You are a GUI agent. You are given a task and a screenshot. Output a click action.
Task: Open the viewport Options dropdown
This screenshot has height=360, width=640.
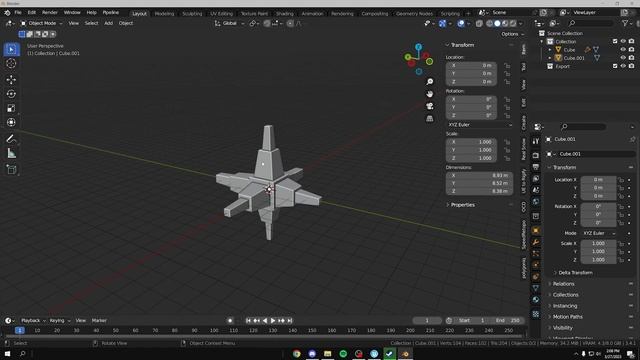click(x=512, y=34)
